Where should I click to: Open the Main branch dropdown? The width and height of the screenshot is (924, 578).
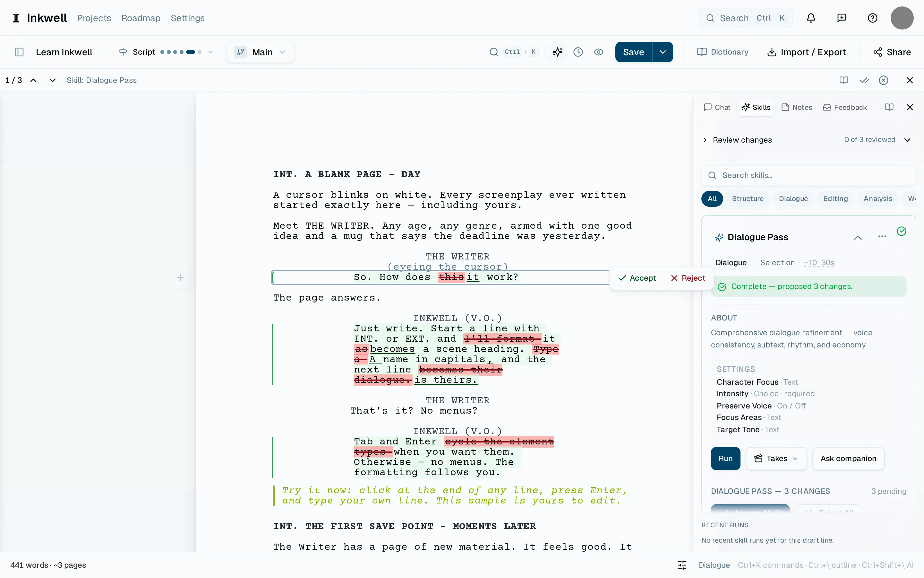[x=261, y=52]
